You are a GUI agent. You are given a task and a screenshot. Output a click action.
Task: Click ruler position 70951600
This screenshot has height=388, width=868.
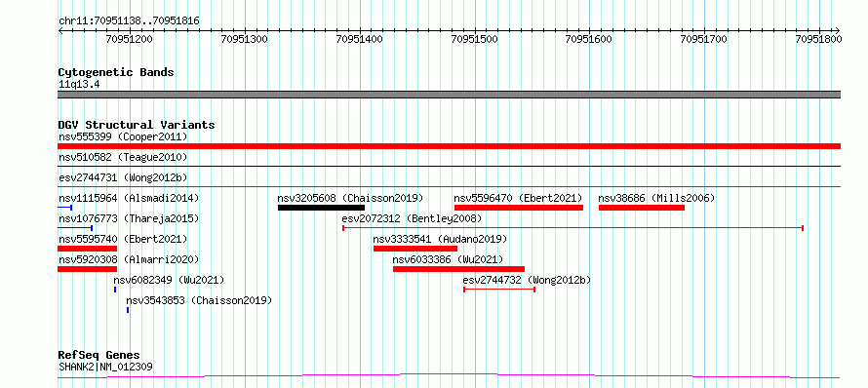tap(589, 39)
